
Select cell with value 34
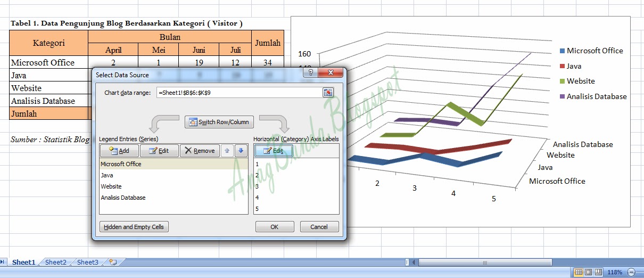268,62
